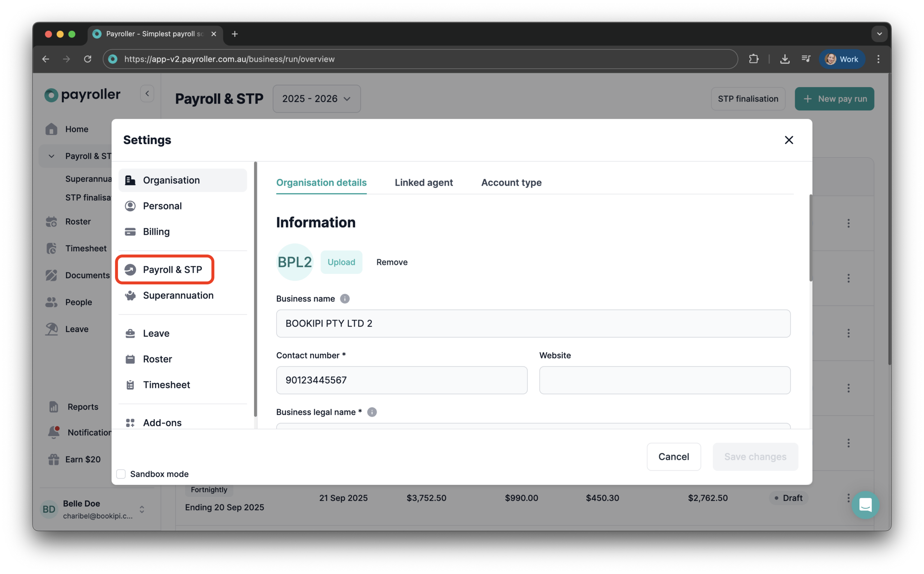The width and height of the screenshot is (924, 574).
Task: Go to Home in sidebar
Action: pos(76,129)
